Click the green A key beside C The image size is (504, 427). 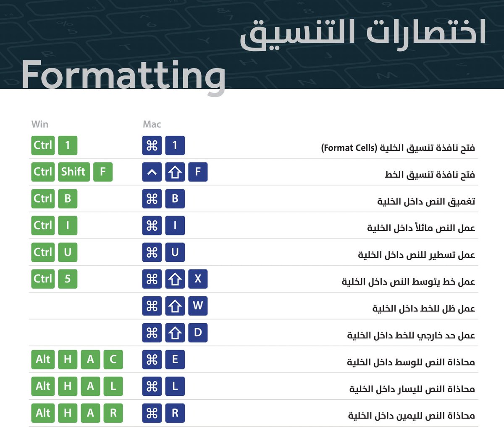click(90, 360)
